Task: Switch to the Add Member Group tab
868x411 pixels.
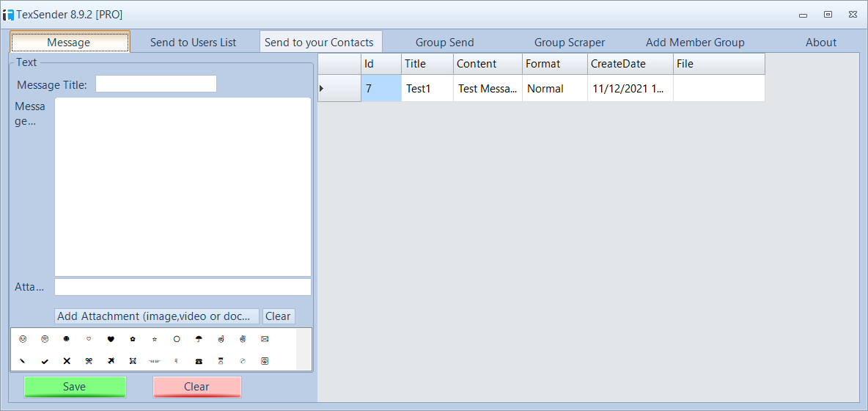Action: (695, 42)
